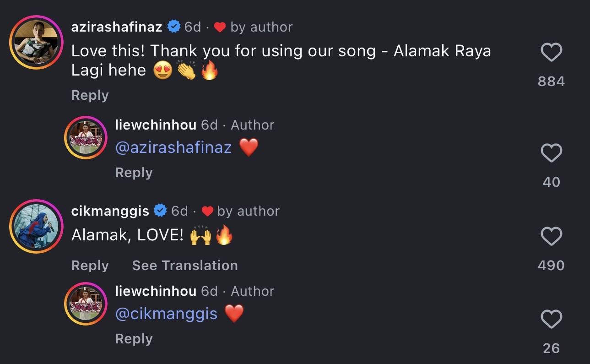Tap liewchinhou's avatar in second reply

coord(86,304)
